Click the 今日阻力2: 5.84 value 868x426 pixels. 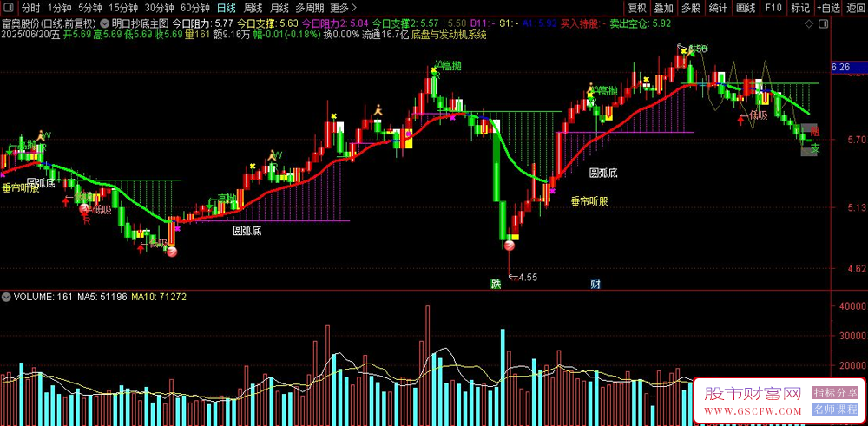(x=335, y=23)
